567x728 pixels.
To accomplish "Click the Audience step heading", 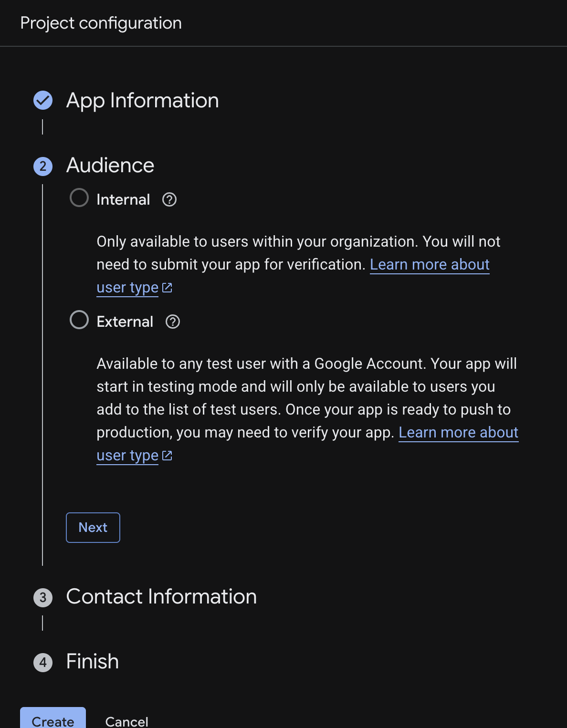I will pos(110,166).
